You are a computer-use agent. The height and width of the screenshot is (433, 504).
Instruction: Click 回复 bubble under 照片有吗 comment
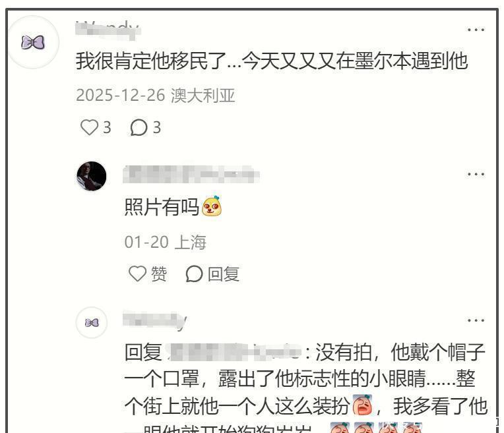(212, 274)
